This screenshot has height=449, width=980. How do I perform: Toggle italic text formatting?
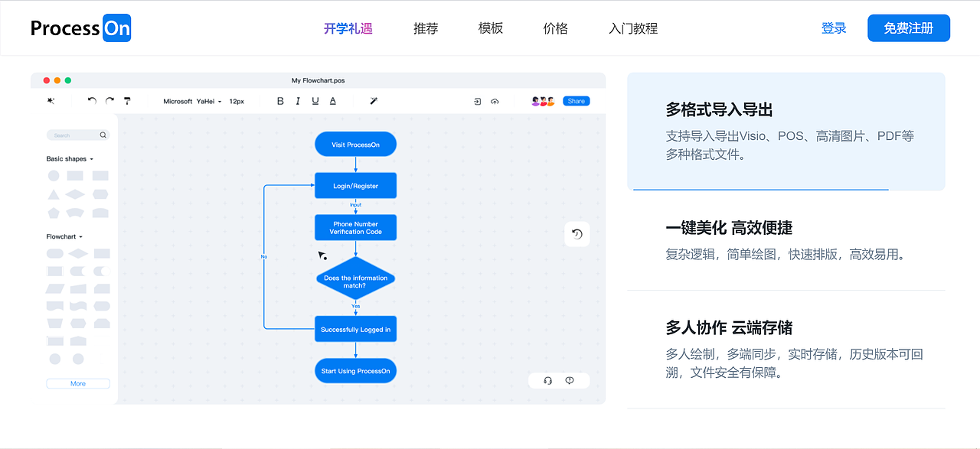click(297, 100)
